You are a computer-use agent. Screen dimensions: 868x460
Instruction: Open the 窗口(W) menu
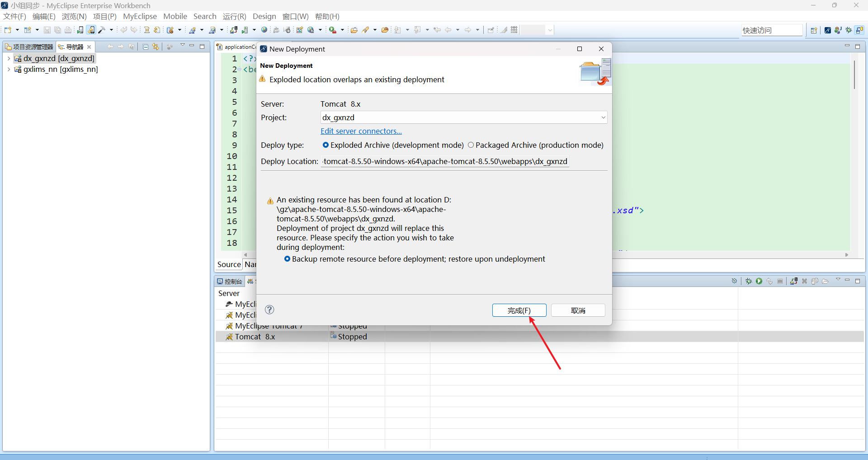(x=296, y=16)
